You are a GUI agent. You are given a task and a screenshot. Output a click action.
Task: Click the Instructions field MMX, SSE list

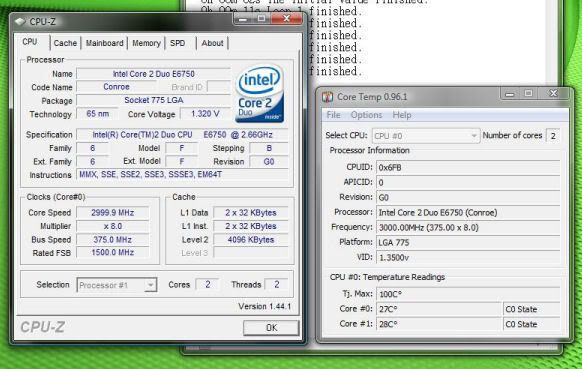pyautogui.click(x=182, y=174)
